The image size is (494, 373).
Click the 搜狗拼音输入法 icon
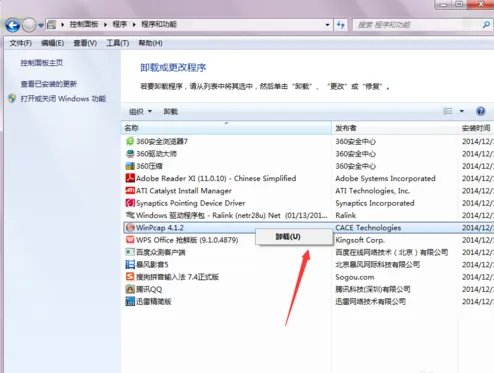coord(130,277)
